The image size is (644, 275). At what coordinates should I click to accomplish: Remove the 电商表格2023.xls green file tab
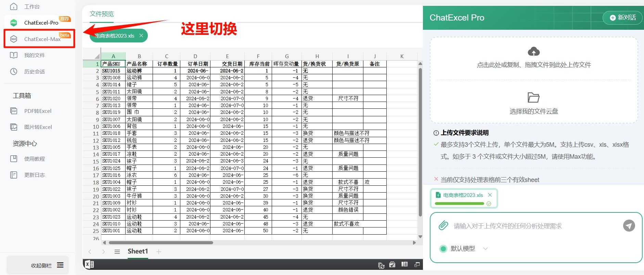click(x=141, y=36)
